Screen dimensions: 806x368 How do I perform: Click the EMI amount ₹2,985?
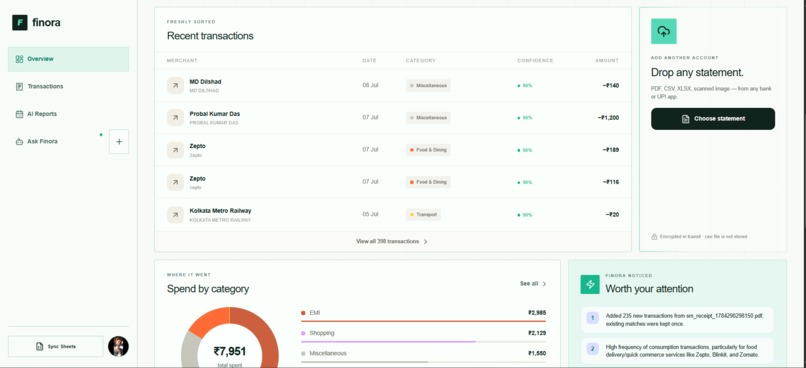537,312
